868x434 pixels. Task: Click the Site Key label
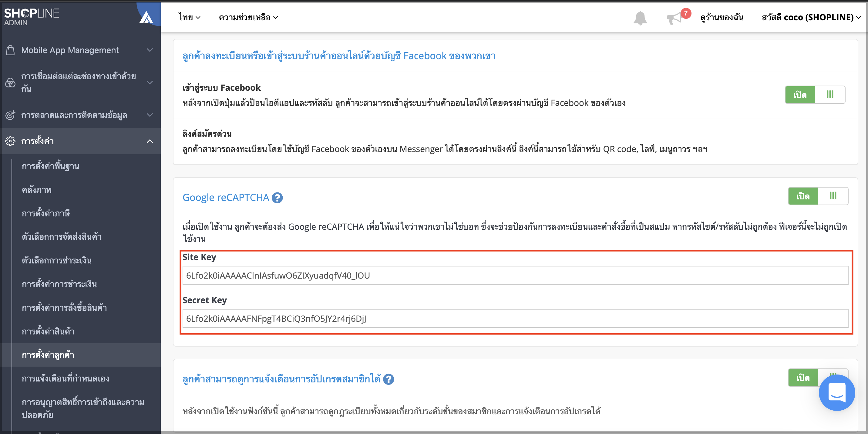[x=199, y=257]
